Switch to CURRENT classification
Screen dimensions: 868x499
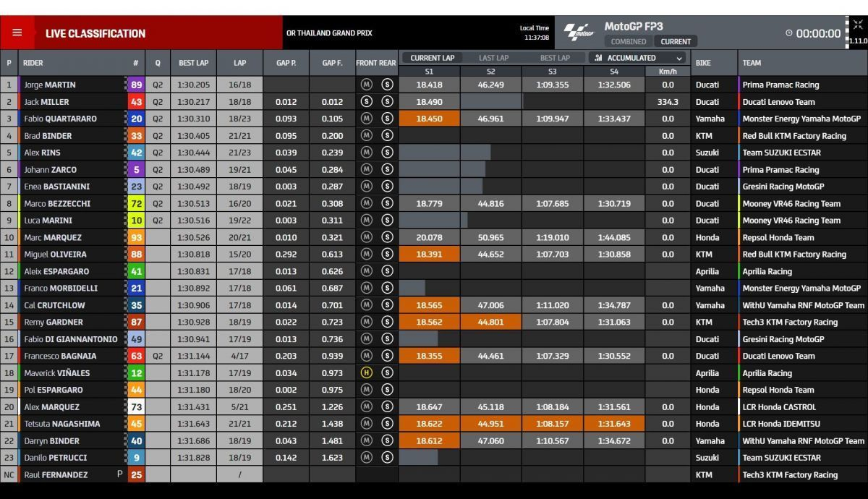click(676, 41)
